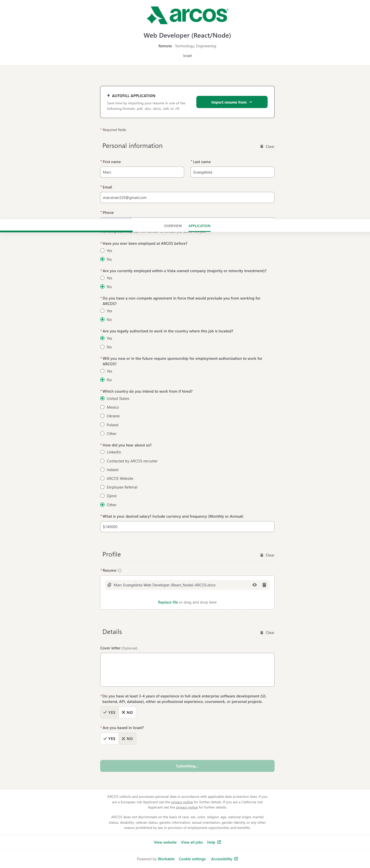Choose Poland as intended work country
Viewport: 370px width, 868px height.
(103, 425)
